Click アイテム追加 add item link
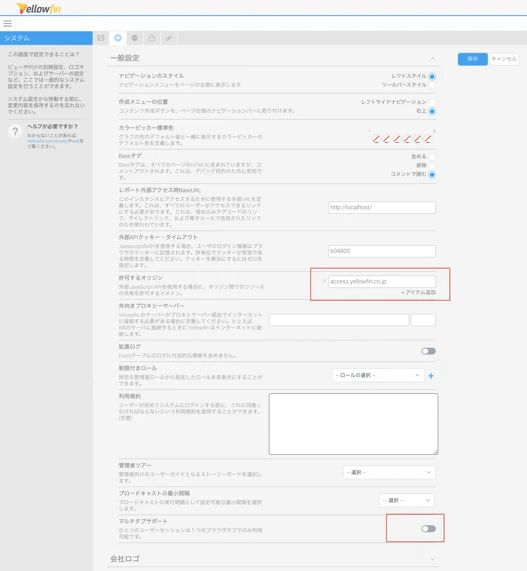The image size is (527, 571). tap(418, 292)
